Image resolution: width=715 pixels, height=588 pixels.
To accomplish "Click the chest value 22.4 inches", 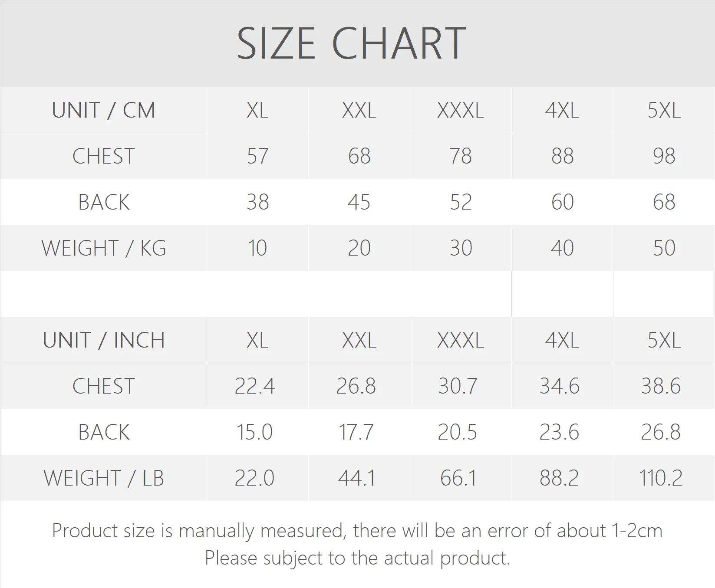I will (x=255, y=386).
